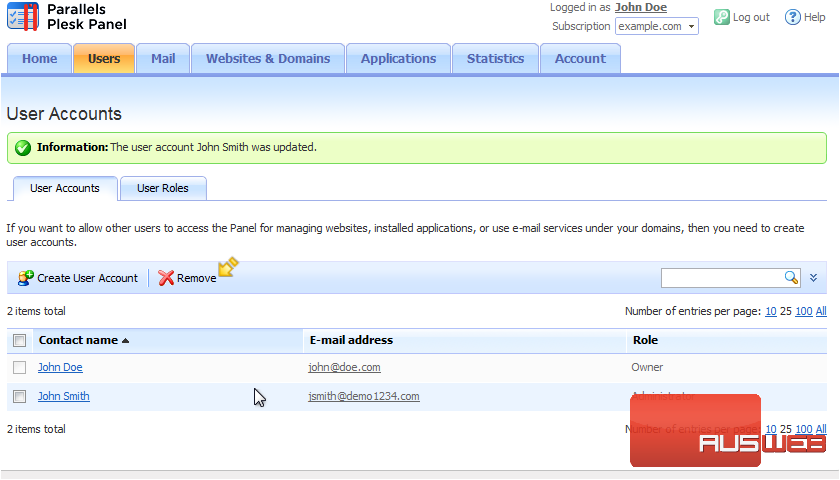Select the User Accounts sub-tab
Screen dimensions: 840x480
(65, 189)
